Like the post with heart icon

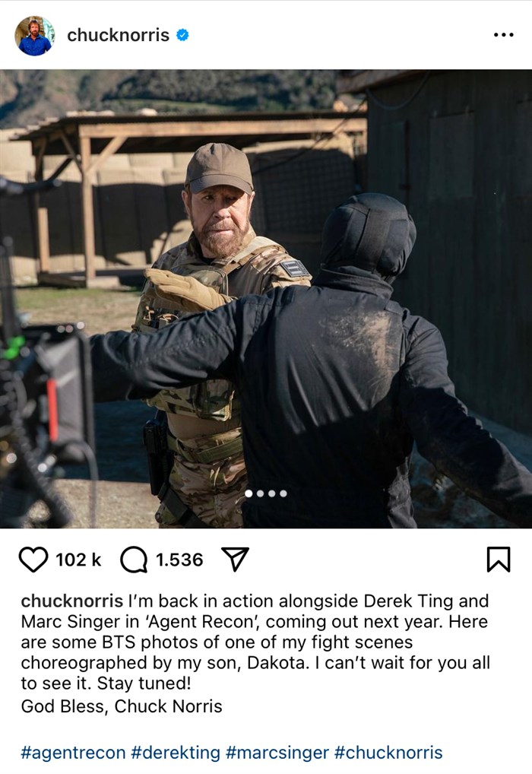pyautogui.click(x=33, y=560)
